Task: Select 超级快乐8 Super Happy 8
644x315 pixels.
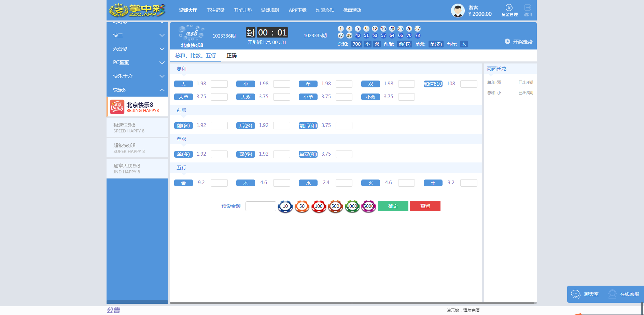Action: pos(137,148)
